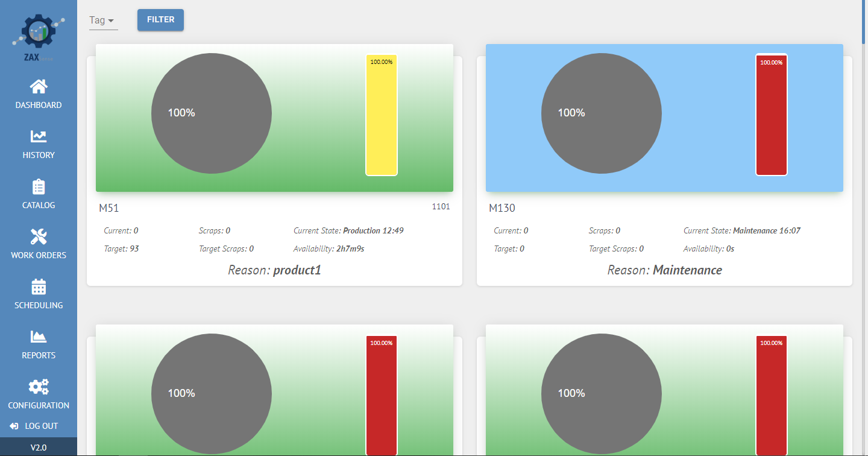The image size is (868, 456).
Task: Click the red 100.00% bar of M130
Action: pos(772,115)
